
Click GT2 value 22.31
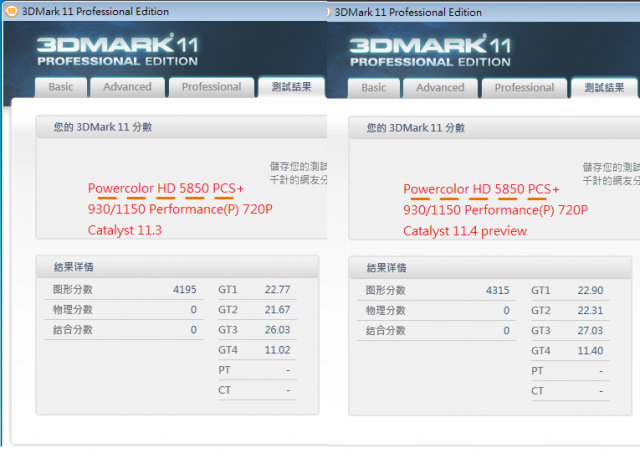click(x=590, y=311)
